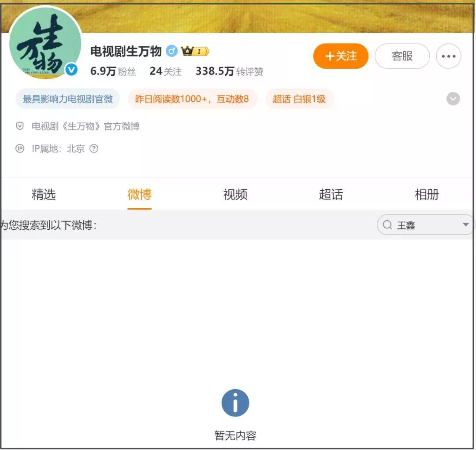Switch to the 视频 tab
This screenshot has width=476, height=450.
pos(235,195)
